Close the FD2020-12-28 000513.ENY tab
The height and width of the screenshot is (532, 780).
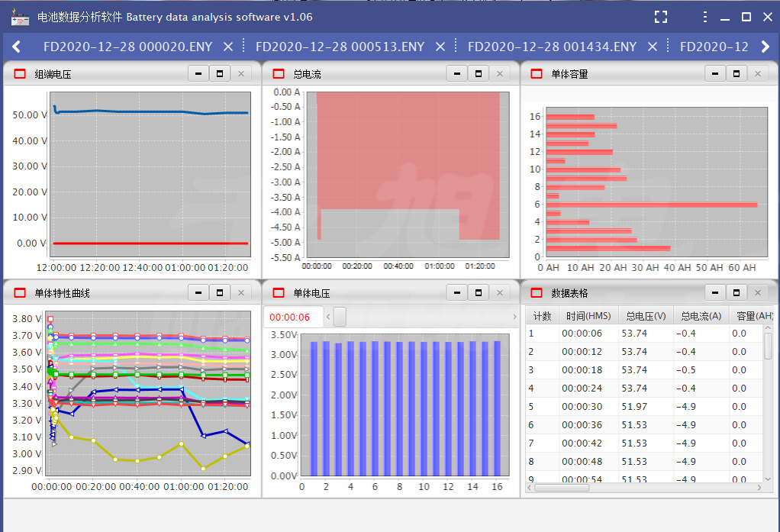tap(440, 47)
